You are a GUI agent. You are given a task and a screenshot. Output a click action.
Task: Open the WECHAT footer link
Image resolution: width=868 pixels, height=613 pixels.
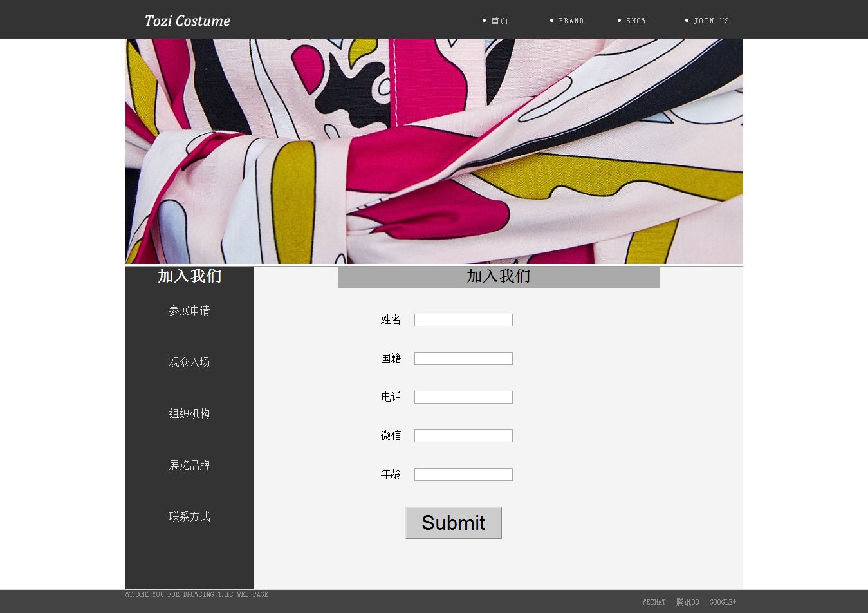654,603
